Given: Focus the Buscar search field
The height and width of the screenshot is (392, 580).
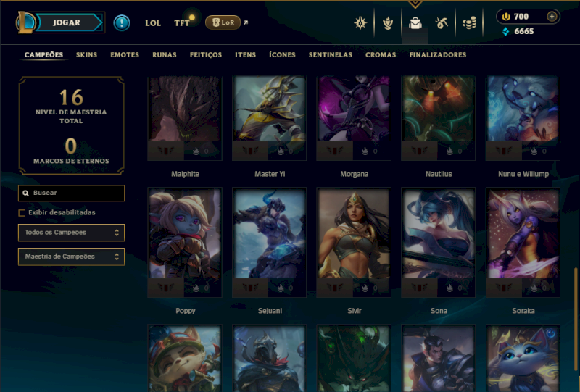Looking at the screenshot, I should click(x=71, y=193).
